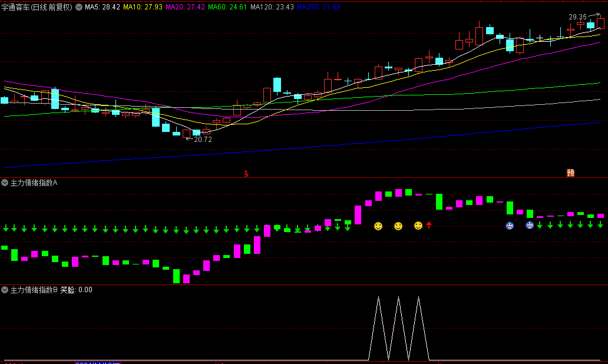Image resolution: width=608 pixels, height=364 pixels.
Task: Click the red up-arrow signal
Action: click(x=429, y=225)
